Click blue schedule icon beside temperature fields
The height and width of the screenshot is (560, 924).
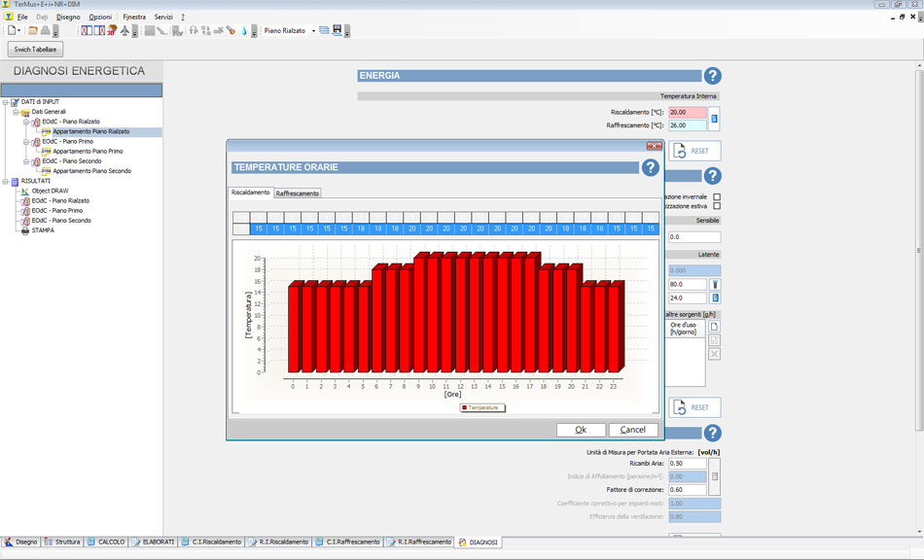(714, 119)
